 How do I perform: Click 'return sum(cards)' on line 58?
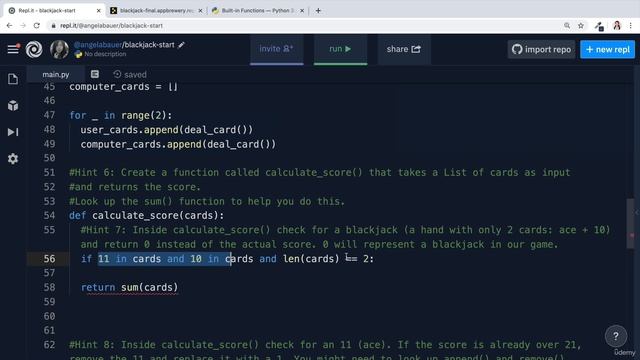129,287
